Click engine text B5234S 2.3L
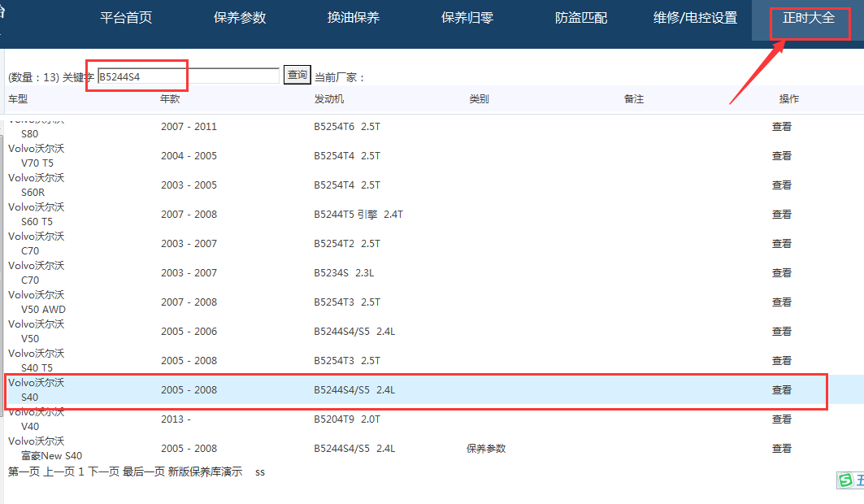The width and height of the screenshot is (864, 504). 344,272
